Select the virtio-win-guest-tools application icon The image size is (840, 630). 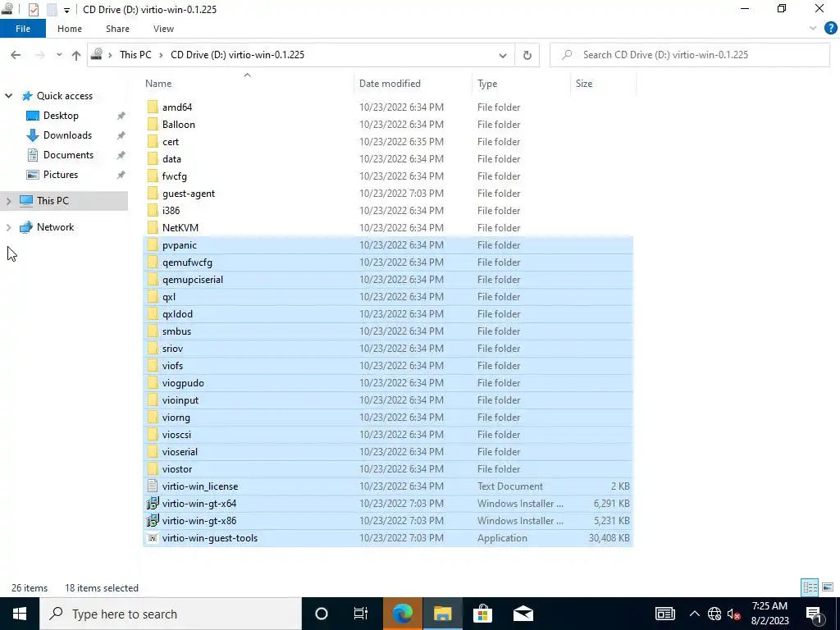pyautogui.click(x=153, y=538)
